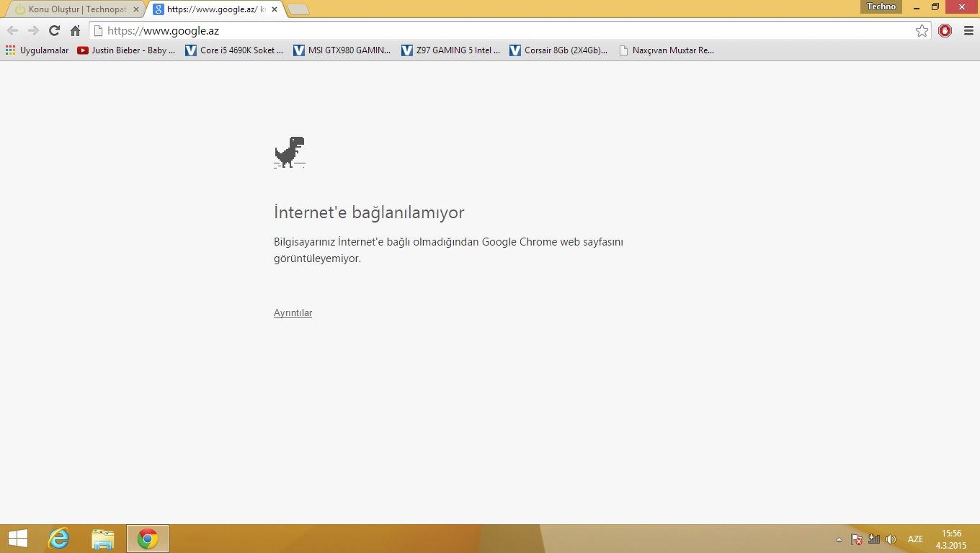Click the İnternet'e bağlanılamıyor heading

pyautogui.click(x=369, y=212)
